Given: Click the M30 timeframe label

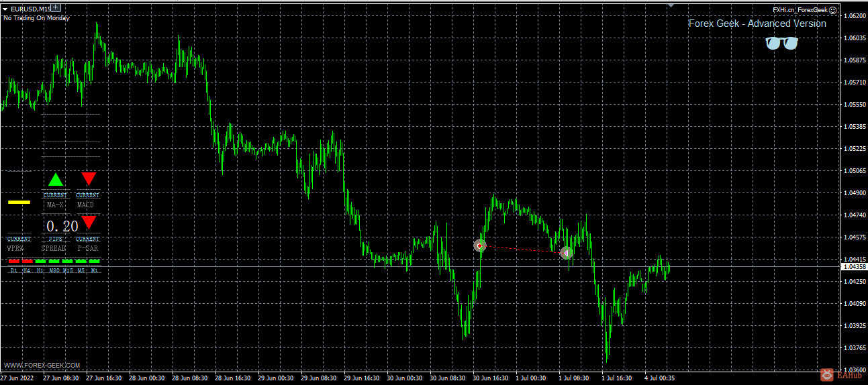Looking at the screenshot, I should click(54, 270).
